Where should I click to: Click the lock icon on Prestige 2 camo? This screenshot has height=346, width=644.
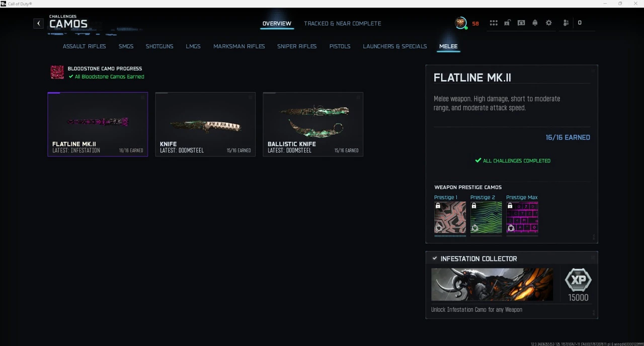[474, 206]
